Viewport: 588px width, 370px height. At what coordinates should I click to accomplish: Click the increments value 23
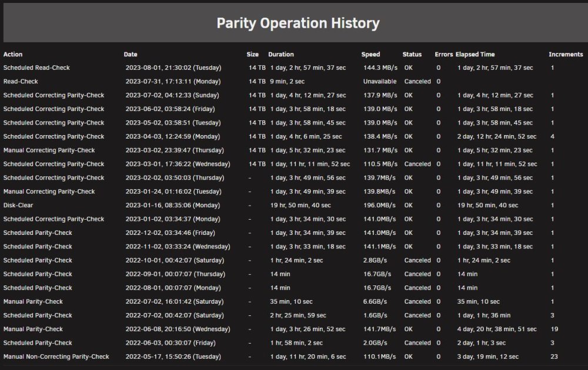[x=554, y=357]
